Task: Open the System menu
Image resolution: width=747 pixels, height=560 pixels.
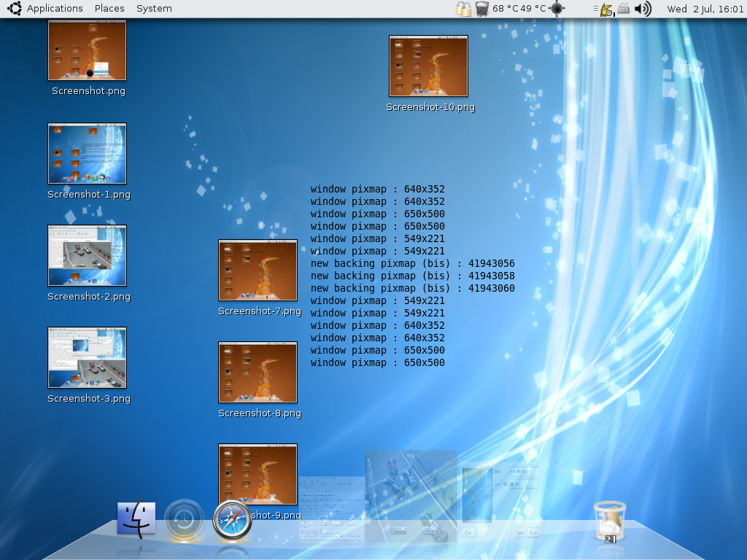Action: (x=155, y=9)
